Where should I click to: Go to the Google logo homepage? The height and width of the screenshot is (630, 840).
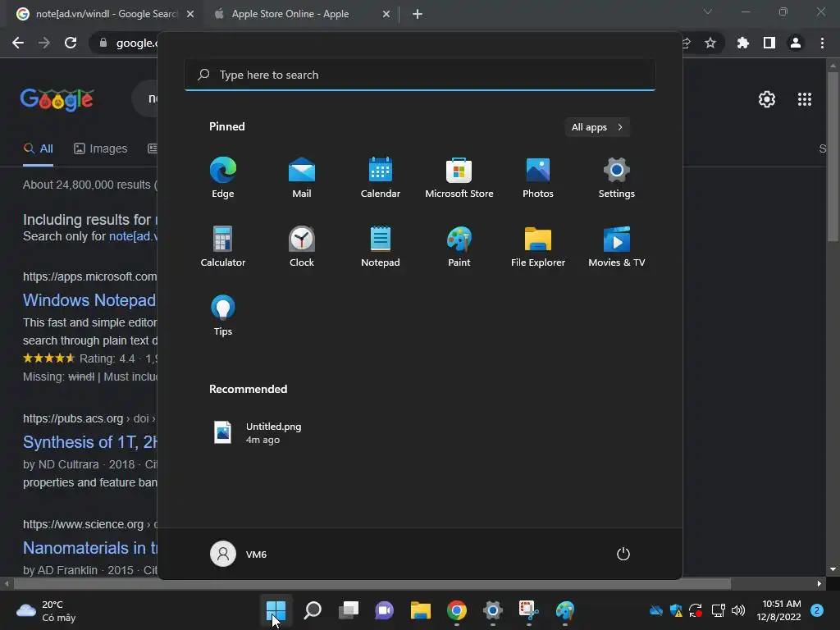pyautogui.click(x=57, y=99)
